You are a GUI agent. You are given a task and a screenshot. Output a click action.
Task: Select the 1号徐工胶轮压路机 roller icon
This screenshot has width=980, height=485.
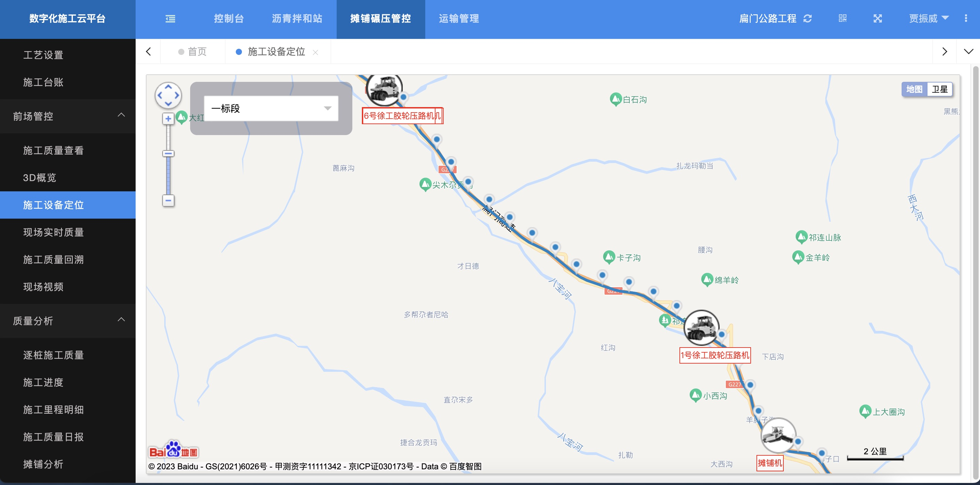click(x=702, y=327)
